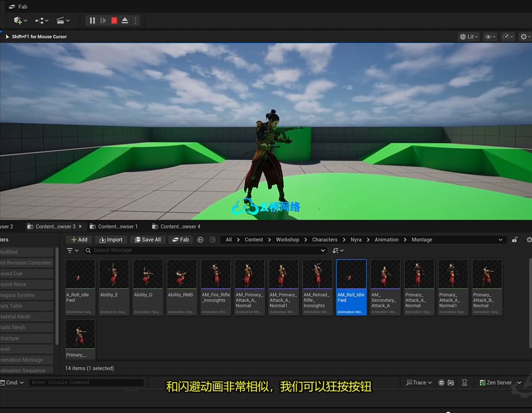
Task: Expand the Trace dropdown in status bar
Action: pyautogui.click(x=419, y=383)
